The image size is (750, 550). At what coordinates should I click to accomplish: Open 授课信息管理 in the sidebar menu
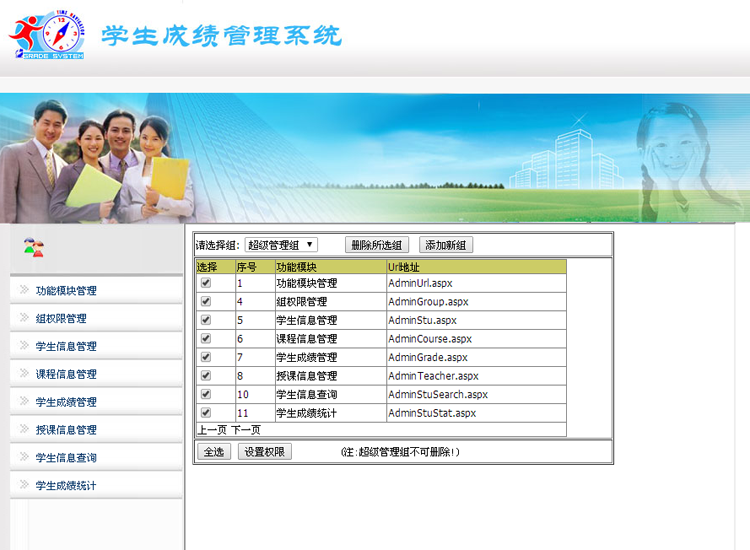pos(66,429)
